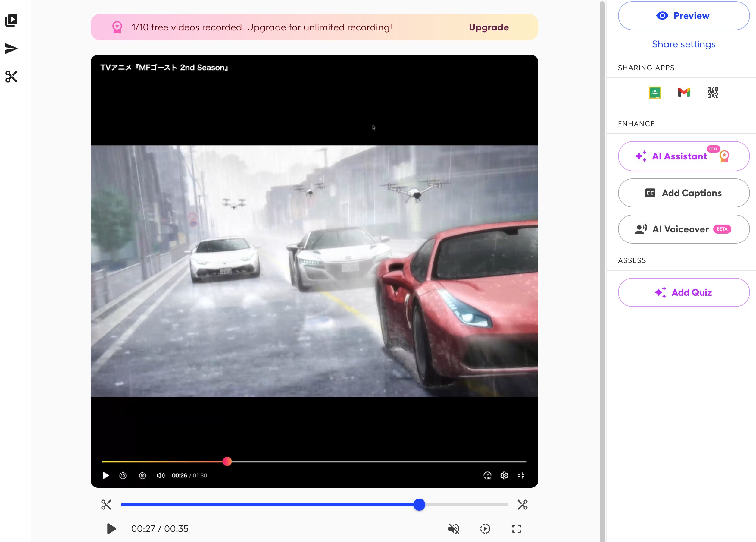This screenshot has height=542, width=756.
Task: Play the recording at 00:27 / 00:35
Action: [111, 529]
